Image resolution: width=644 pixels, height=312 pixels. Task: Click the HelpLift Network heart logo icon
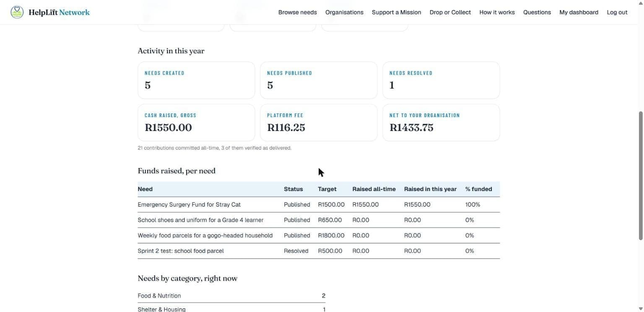pos(17,12)
